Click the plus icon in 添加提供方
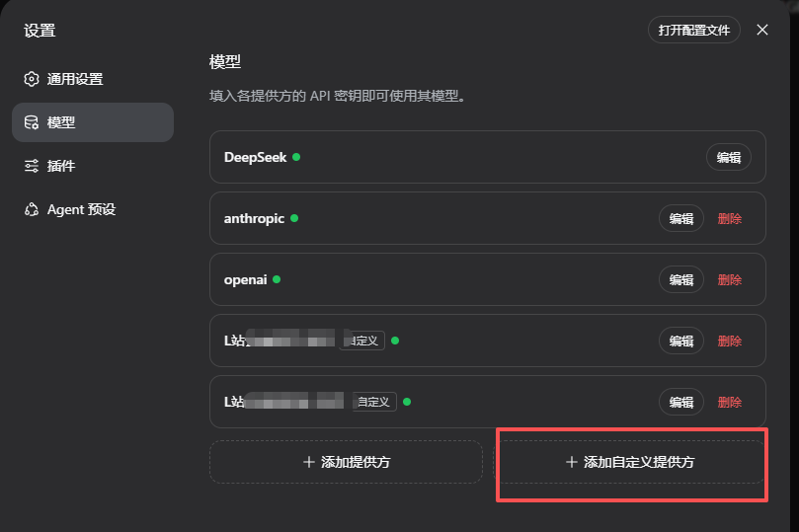799x532 pixels. click(309, 462)
